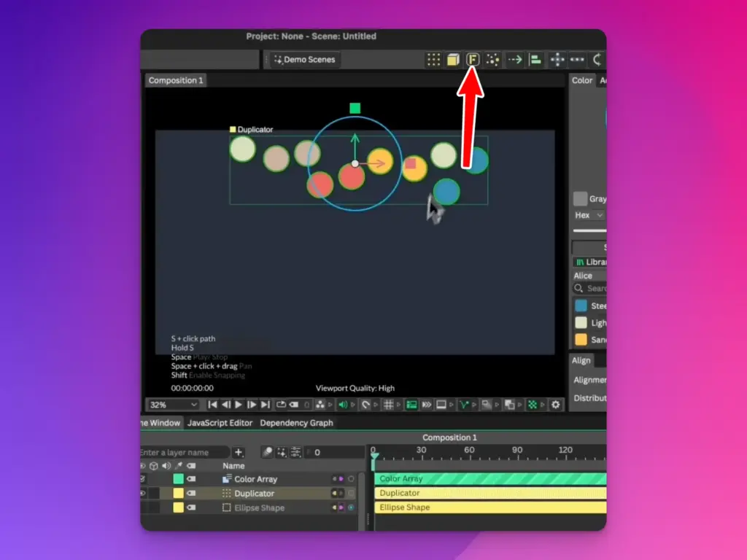
Task: Click the plus add-layer button
Action: pos(239,452)
